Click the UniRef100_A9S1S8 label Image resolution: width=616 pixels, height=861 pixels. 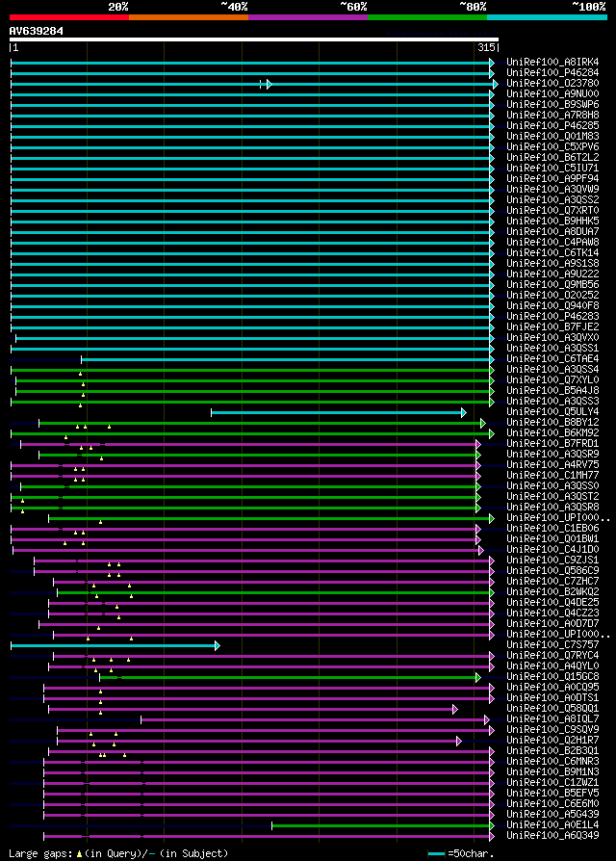tap(552, 264)
